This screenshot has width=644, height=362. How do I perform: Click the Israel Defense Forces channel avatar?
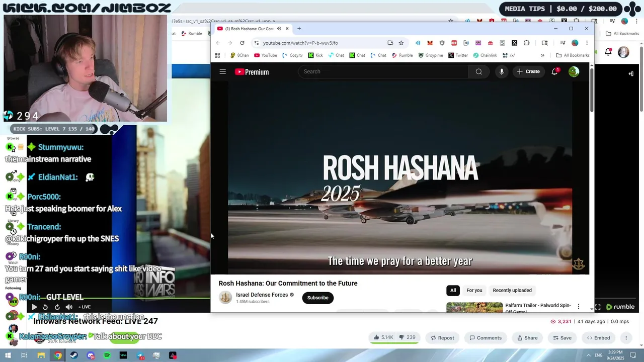[225, 298]
